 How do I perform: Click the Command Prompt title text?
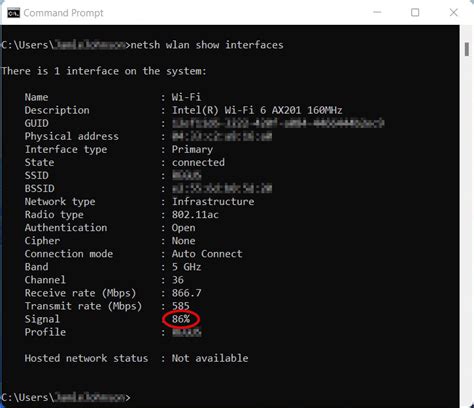[63, 13]
